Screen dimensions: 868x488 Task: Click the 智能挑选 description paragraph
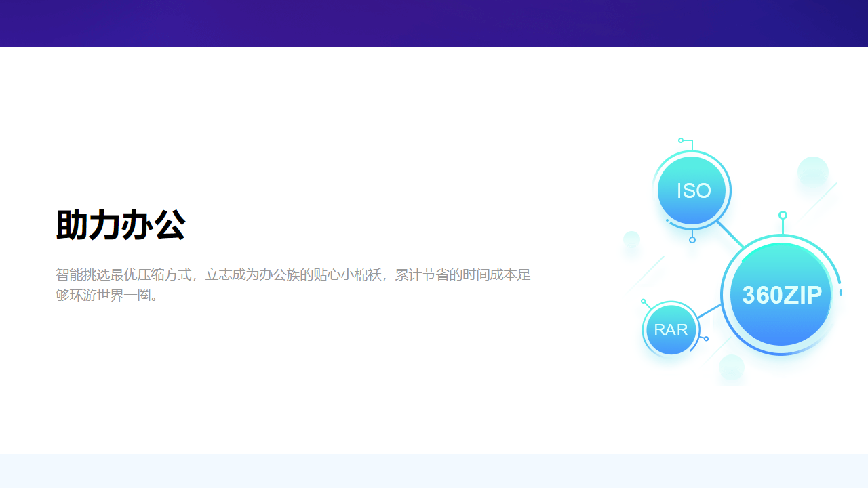293,285
